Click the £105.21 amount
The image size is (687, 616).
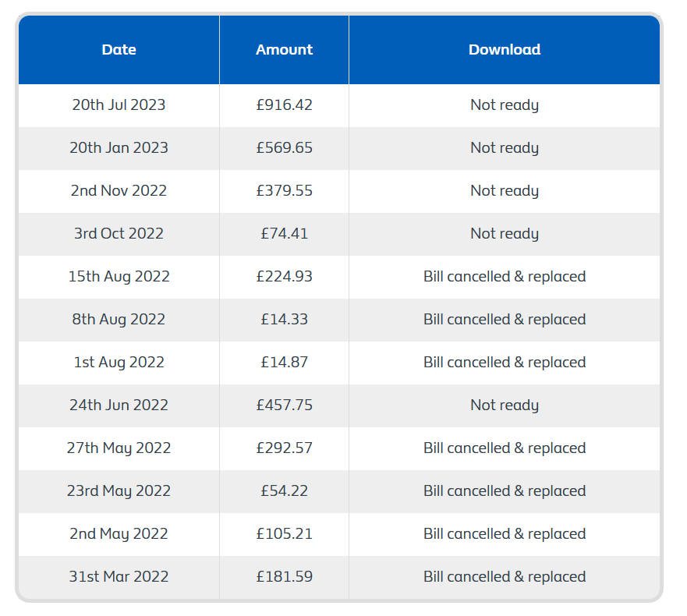tap(284, 534)
